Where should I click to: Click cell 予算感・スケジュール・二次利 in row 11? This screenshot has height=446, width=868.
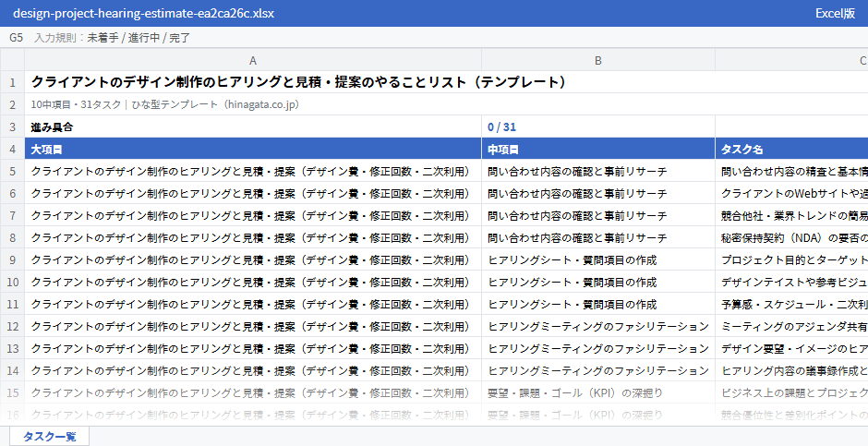pos(791,305)
